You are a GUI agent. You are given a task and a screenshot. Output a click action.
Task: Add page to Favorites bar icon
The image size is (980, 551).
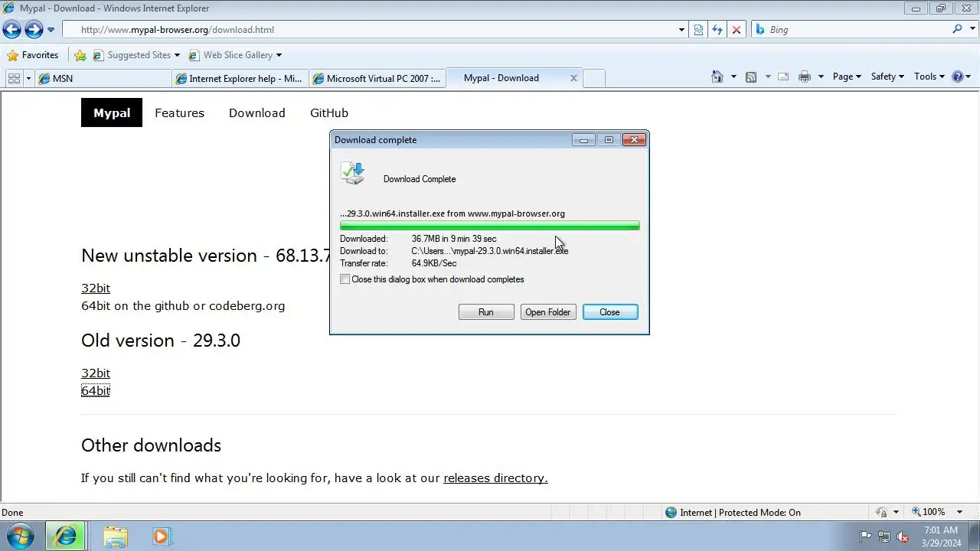coord(80,55)
